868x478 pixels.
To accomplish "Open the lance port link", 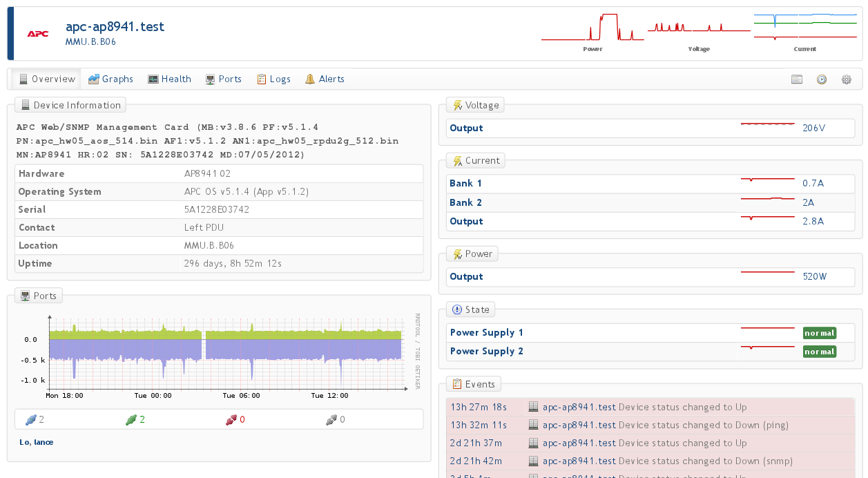I will (x=44, y=442).
